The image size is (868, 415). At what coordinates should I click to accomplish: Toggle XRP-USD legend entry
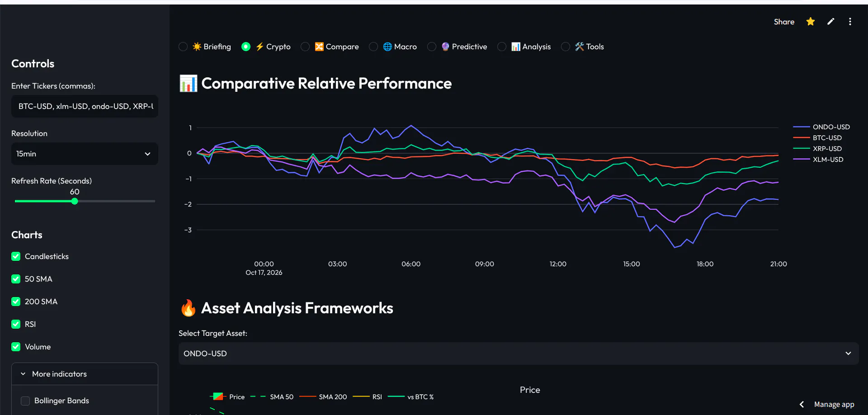click(817, 149)
